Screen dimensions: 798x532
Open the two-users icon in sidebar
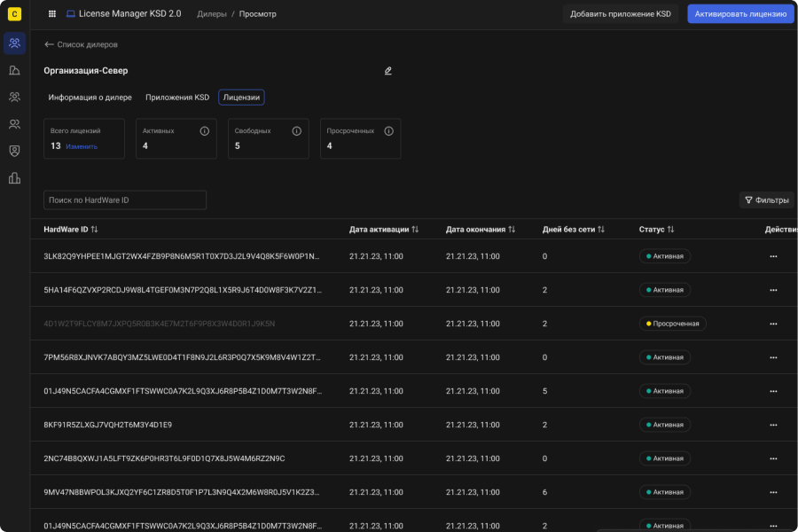[x=15, y=124]
